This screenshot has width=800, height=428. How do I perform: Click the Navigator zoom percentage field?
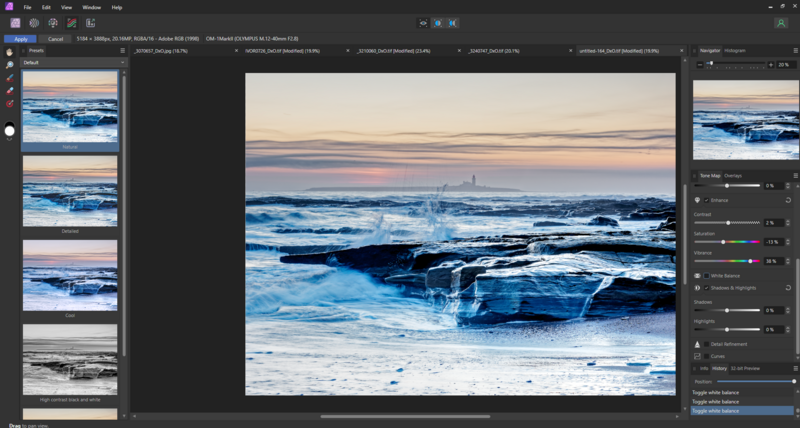coord(786,65)
